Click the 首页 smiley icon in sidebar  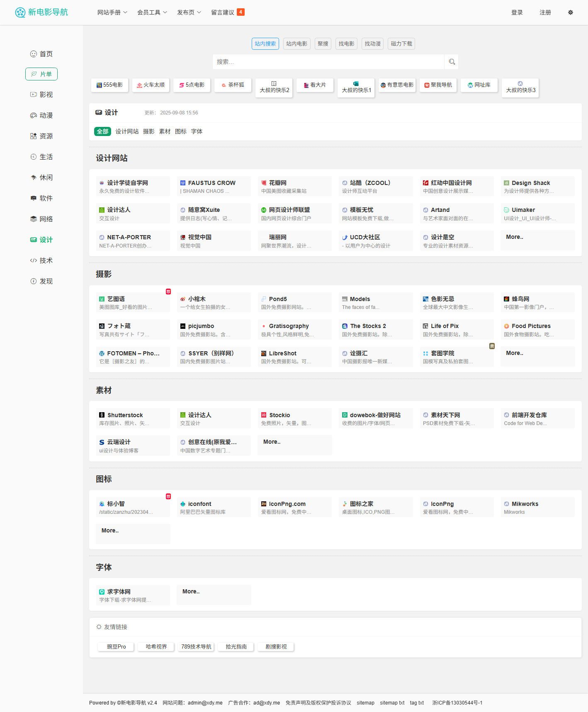point(34,54)
